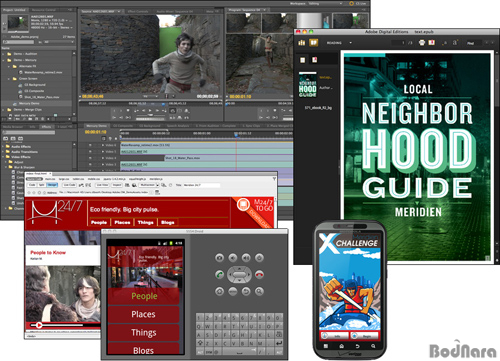Switch to Design view in Dreamweaver
500x361 pixels.
pyautogui.click(x=52, y=185)
